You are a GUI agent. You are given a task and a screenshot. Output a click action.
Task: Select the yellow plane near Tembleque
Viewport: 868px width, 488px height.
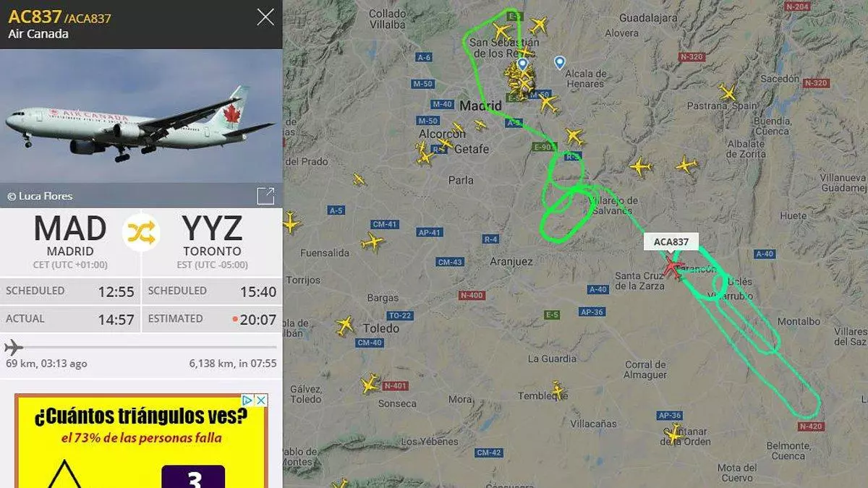point(557,390)
